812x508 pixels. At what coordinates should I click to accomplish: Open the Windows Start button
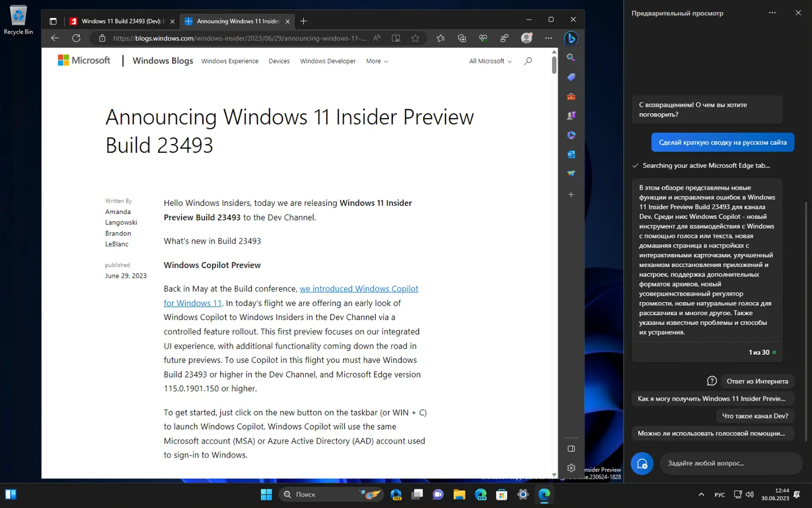point(266,494)
